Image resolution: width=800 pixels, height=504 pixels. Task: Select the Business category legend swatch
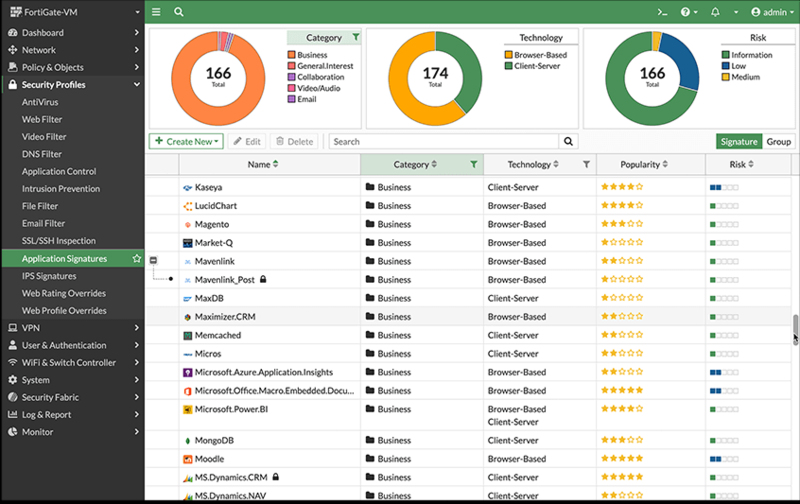click(x=291, y=55)
